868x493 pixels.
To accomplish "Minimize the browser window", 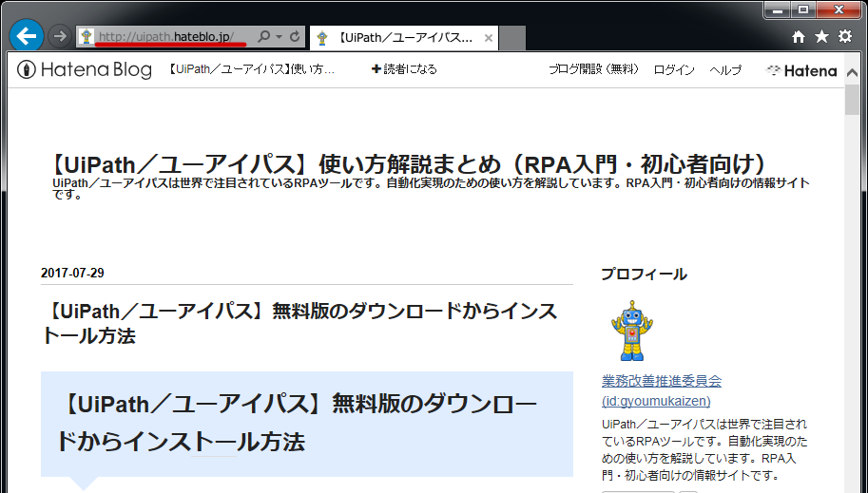I will coord(779,9).
